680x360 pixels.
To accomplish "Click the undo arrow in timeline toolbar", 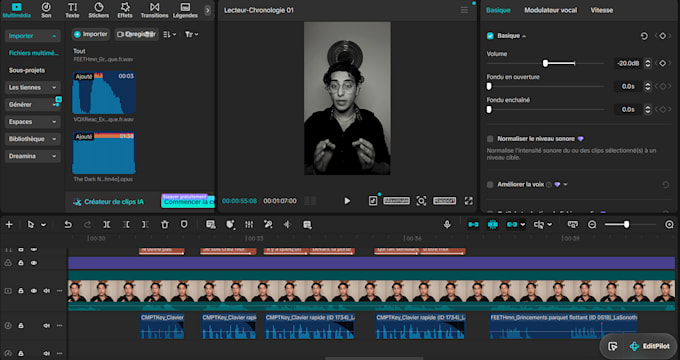I will (68, 224).
